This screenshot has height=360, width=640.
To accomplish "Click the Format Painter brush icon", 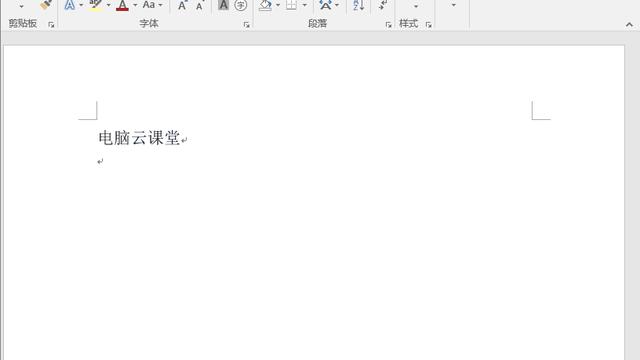I will pyautogui.click(x=46, y=4).
